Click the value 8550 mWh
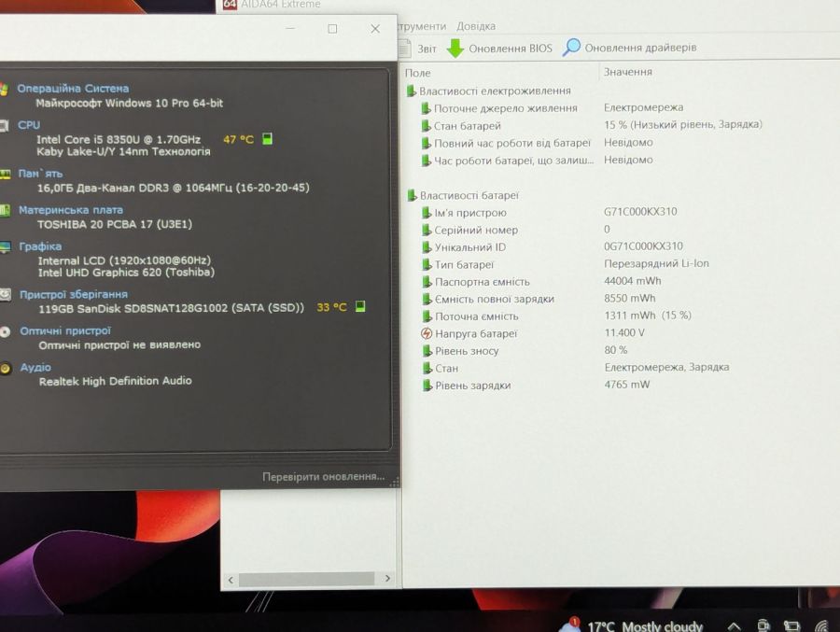The height and width of the screenshot is (632, 840). pyautogui.click(x=629, y=298)
